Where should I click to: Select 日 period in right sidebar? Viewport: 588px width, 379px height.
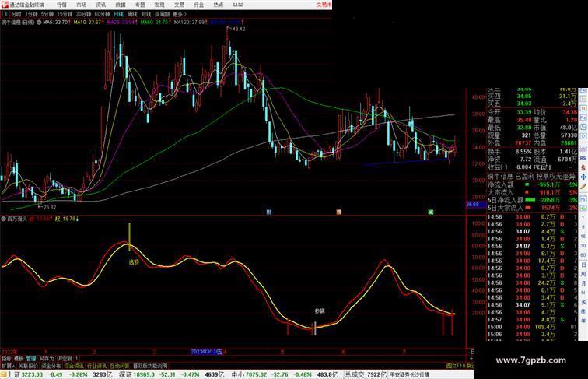[583, 265]
